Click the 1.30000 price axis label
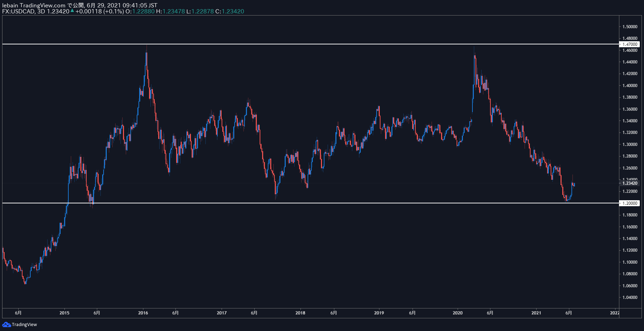Image resolution: width=644 pixels, height=331 pixels. [x=630, y=145]
